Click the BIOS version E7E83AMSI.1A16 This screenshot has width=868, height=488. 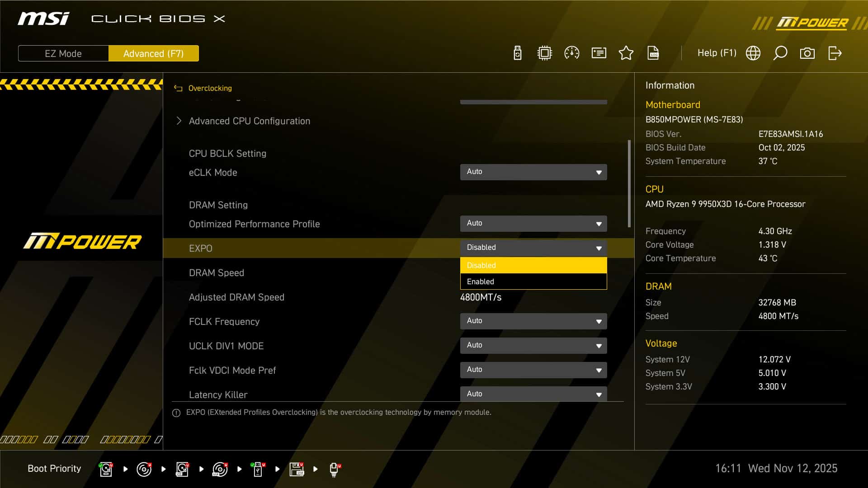tap(791, 134)
